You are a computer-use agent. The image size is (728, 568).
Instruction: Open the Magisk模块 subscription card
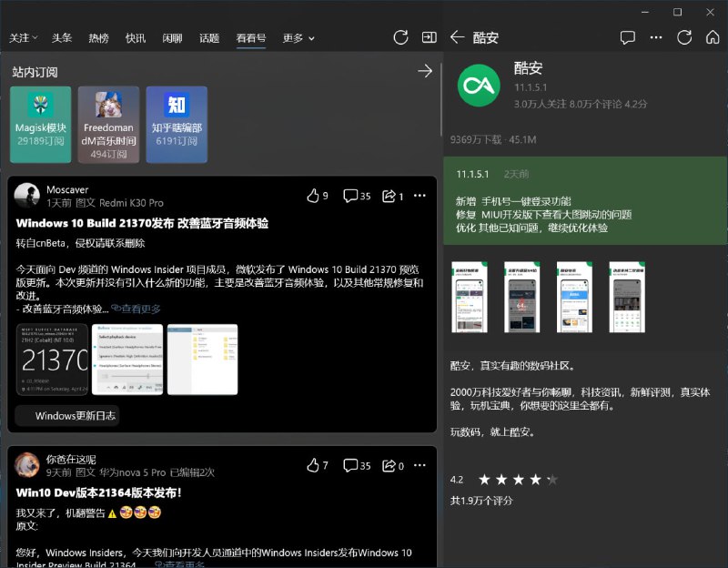40,125
